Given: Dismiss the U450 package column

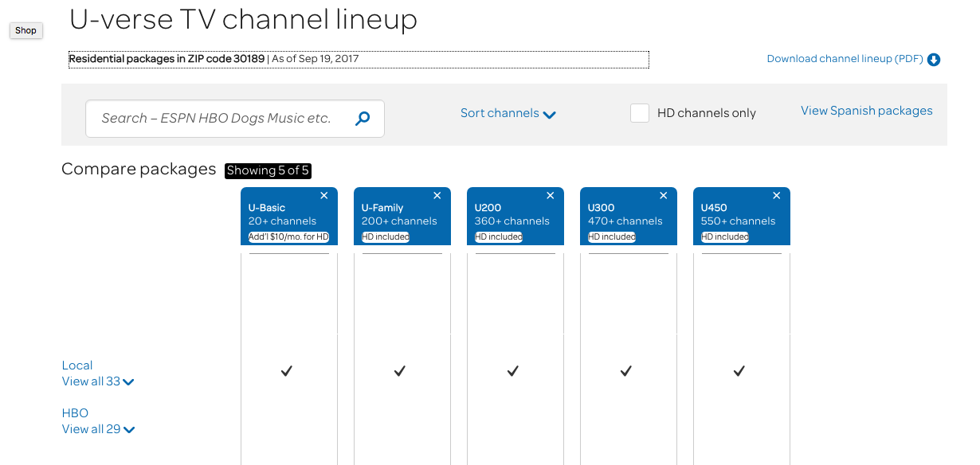Looking at the screenshot, I should 777,196.
